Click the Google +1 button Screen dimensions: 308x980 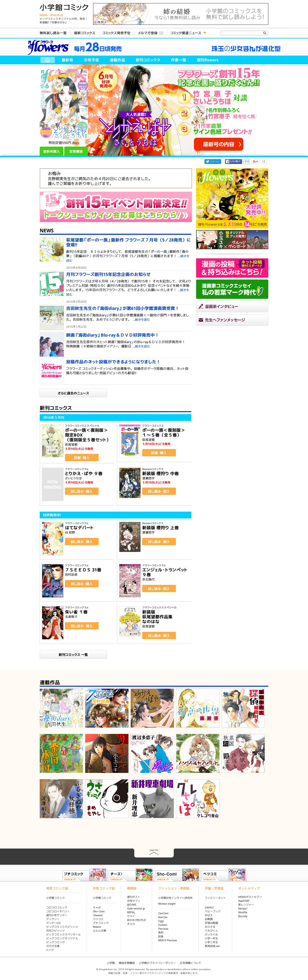tap(256, 162)
